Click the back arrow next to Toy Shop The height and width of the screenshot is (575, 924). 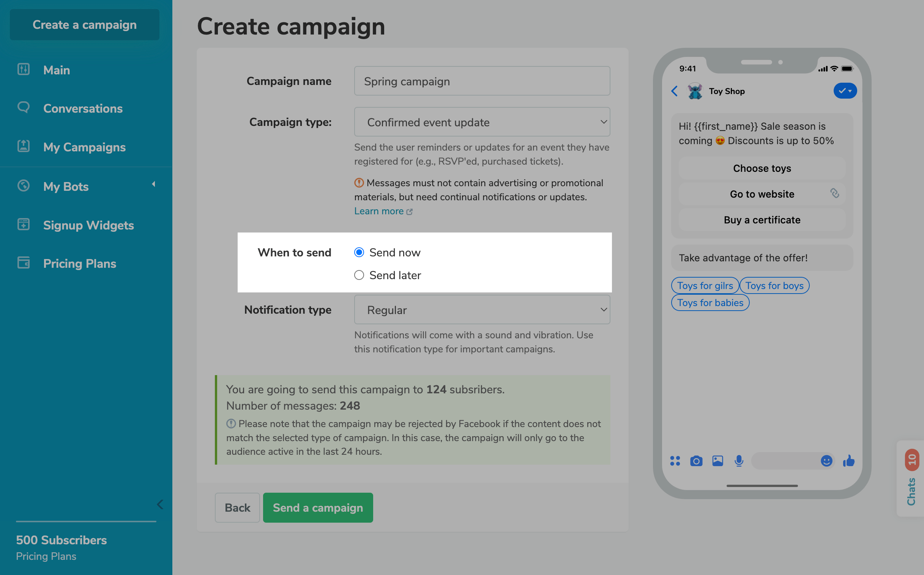point(674,91)
